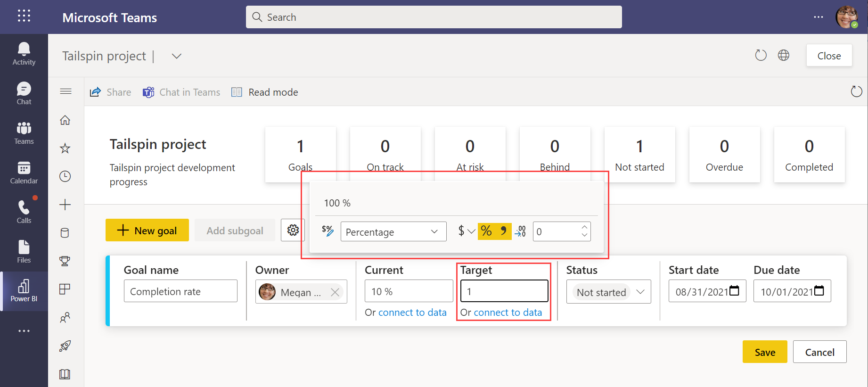Viewport: 868px width, 387px height.
Task: Open the Teams app launcher grid
Action: click(24, 16)
